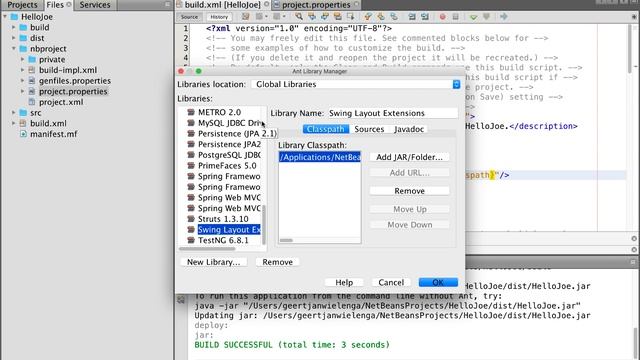Expand the dist folder
The width and height of the screenshot is (640, 360).
pyautogui.click(x=14, y=38)
